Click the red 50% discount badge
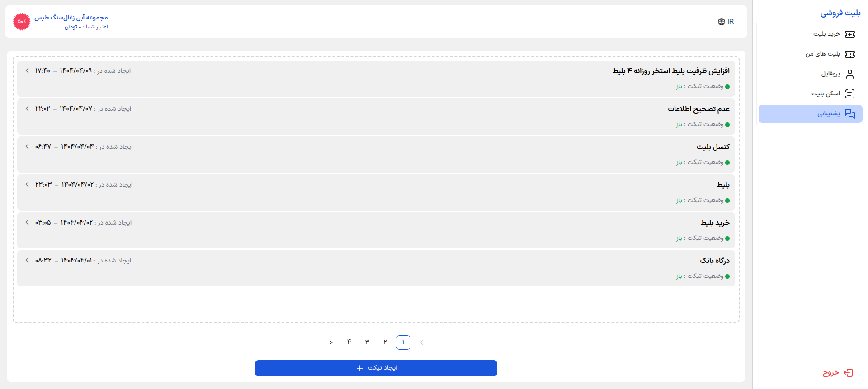Image resolution: width=868 pixels, height=389 pixels. click(22, 22)
